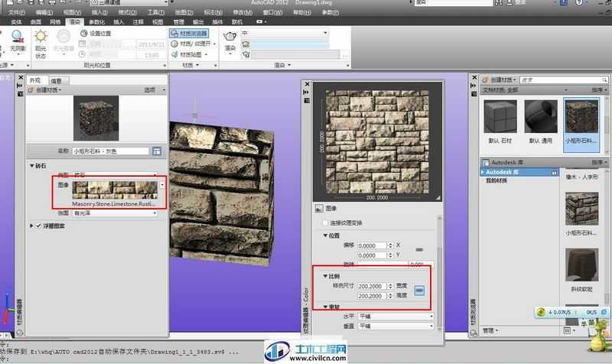Click the material name display options icon
This screenshot has width=612, height=364.
pyautogui.click(x=157, y=151)
